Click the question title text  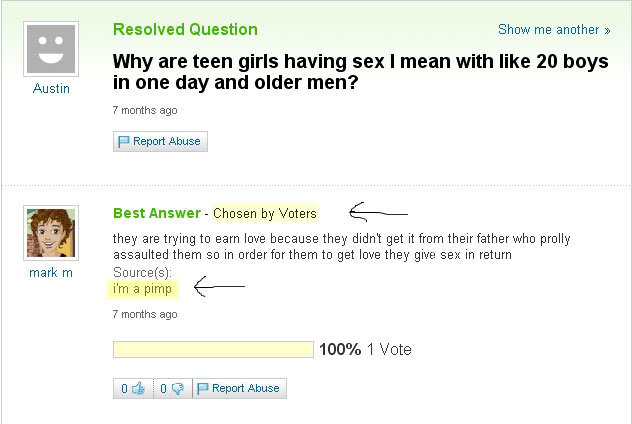point(361,72)
